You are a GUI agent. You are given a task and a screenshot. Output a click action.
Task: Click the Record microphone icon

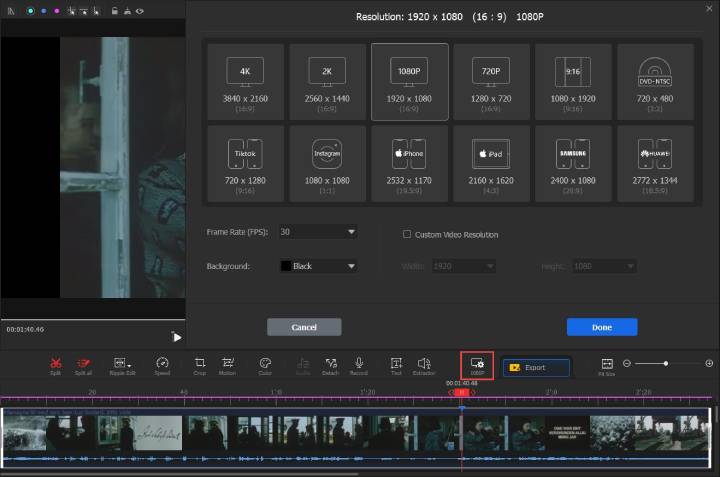(x=358, y=364)
